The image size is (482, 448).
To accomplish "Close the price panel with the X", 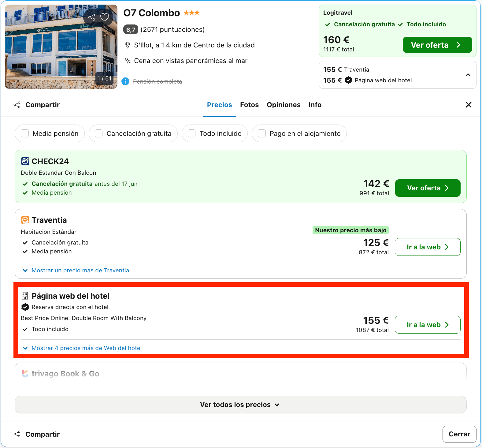I will pyautogui.click(x=468, y=105).
